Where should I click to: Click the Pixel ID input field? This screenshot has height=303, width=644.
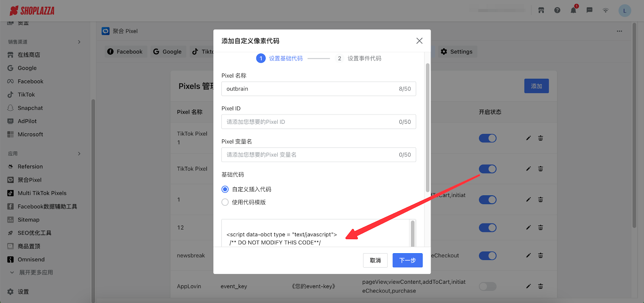(x=310, y=122)
